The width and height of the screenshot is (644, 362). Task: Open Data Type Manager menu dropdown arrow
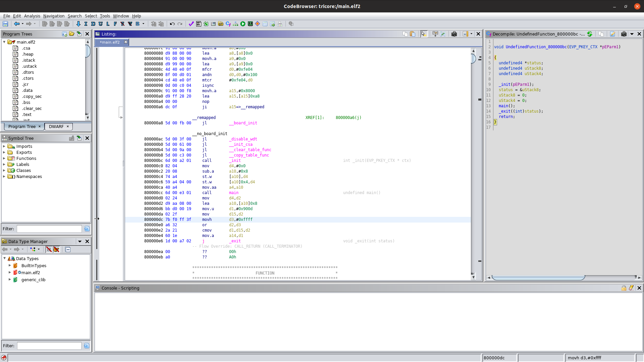pyautogui.click(x=80, y=241)
